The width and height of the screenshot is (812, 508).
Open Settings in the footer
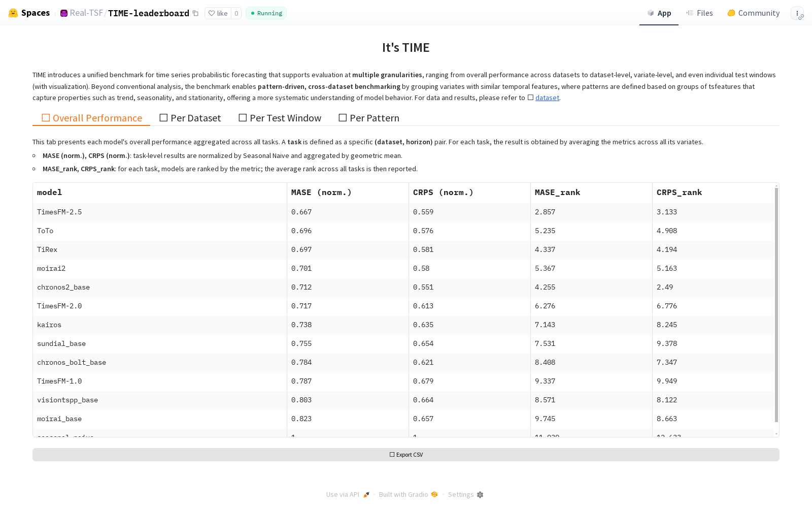point(466,495)
